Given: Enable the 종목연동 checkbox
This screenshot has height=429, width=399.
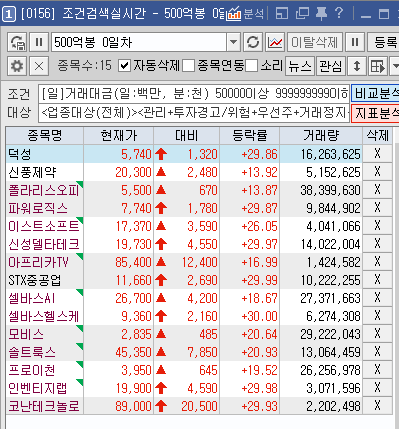Looking at the screenshot, I should click(x=189, y=66).
